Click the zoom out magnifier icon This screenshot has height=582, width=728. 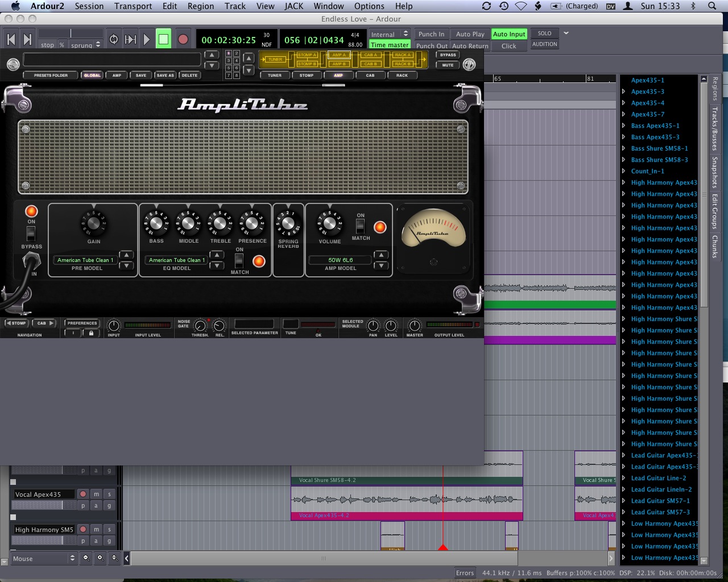point(86,558)
